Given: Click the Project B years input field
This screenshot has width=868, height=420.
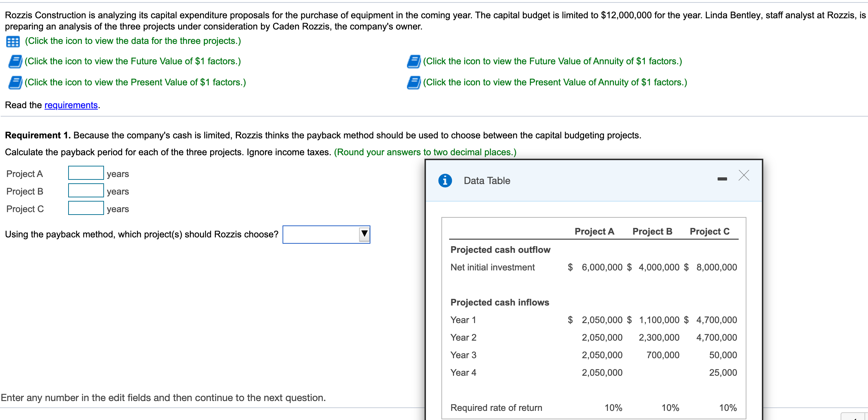Looking at the screenshot, I should tap(86, 191).
